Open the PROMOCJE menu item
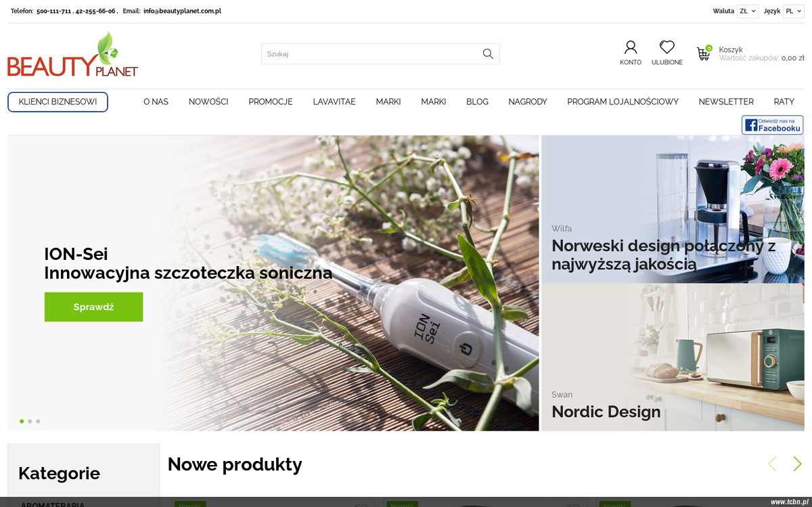Viewport: 812px width, 507px height. click(x=271, y=102)
